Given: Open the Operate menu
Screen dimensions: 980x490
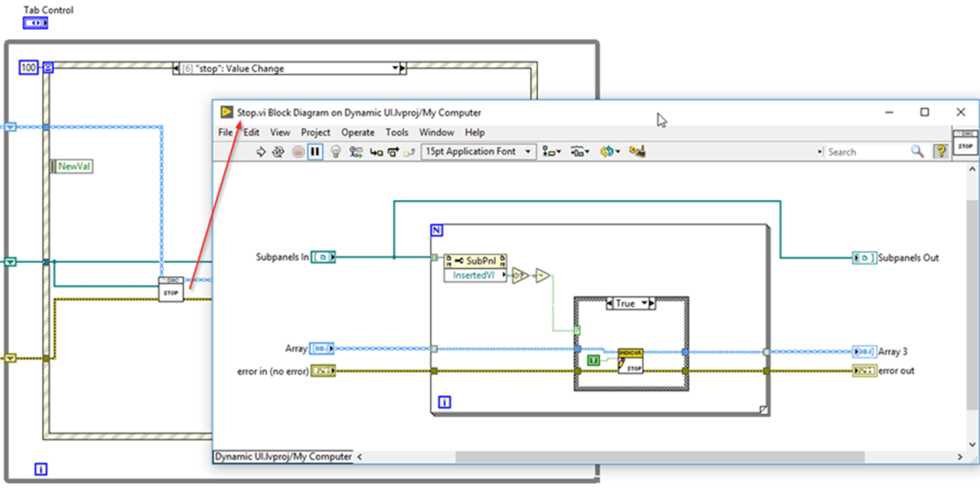Looking at the screenshot, I should [x=358, y=132].
